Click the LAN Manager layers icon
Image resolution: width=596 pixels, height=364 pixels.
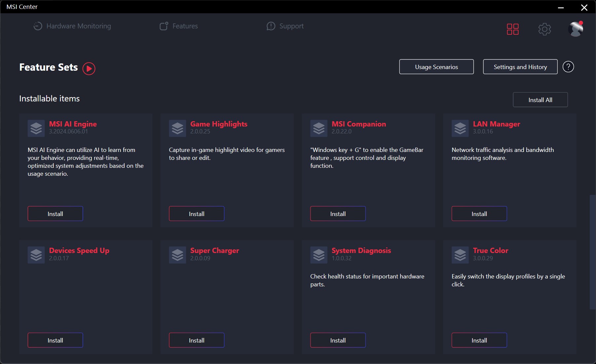pos(460,128)
